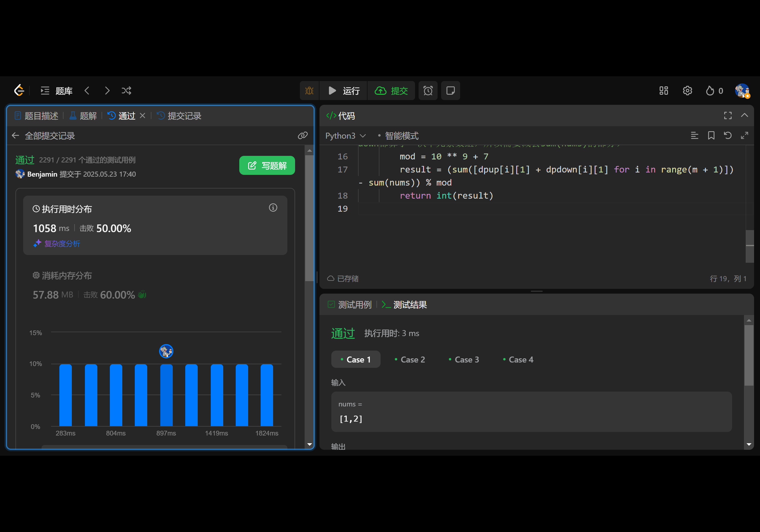760x532 pixels.
Task: Select Case 2 test case
Action: [x=409, y=360]
